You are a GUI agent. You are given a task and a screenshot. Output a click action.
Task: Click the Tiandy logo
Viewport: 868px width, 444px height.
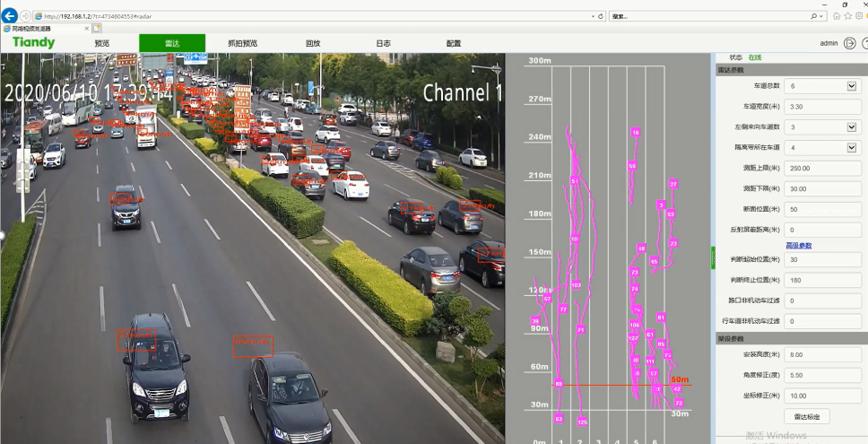click(33, 42)
